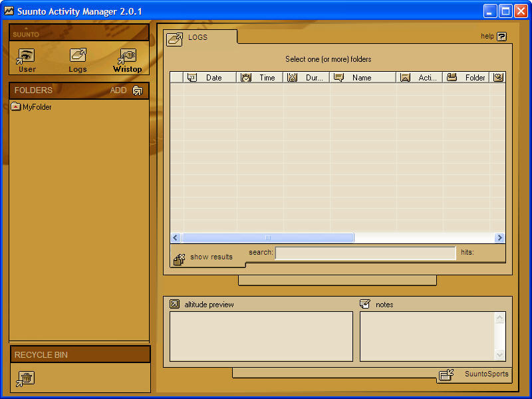Select the Logs section icon
The height and width of the screenshot is (399, 532).
pyautogui.click(x=78, y=57)
